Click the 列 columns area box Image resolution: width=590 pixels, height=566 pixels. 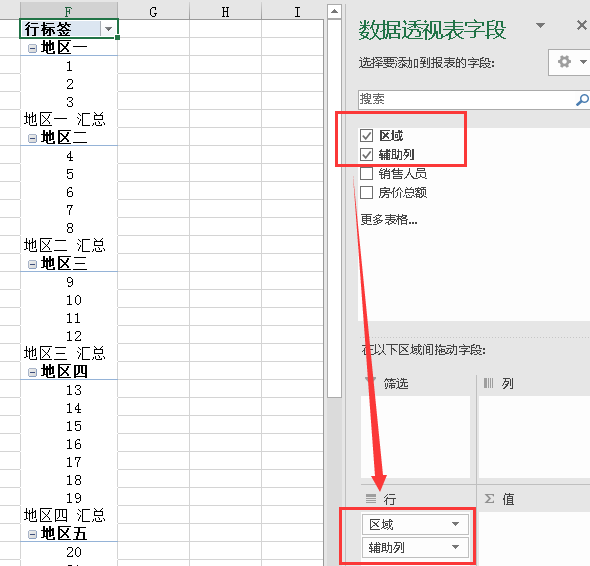coord(534,437)
